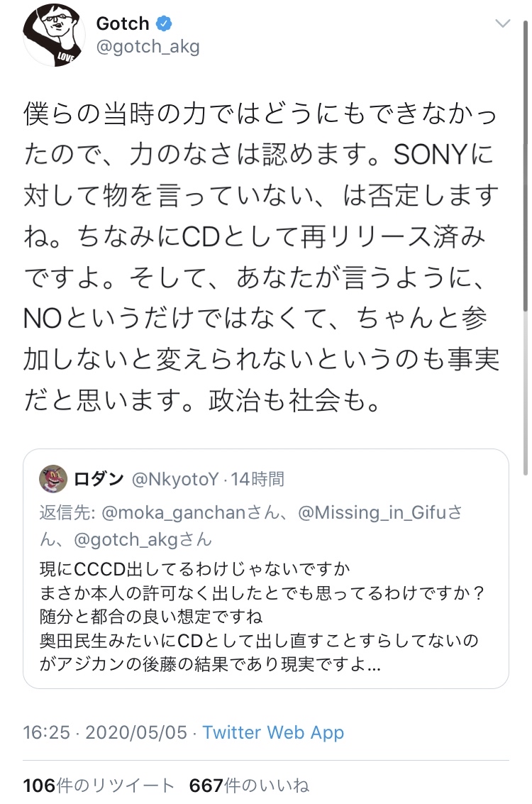Click the @gotch_akgさん mention in the 返信先 line
This screenshot has height=804, width=532.
point(143,539)
